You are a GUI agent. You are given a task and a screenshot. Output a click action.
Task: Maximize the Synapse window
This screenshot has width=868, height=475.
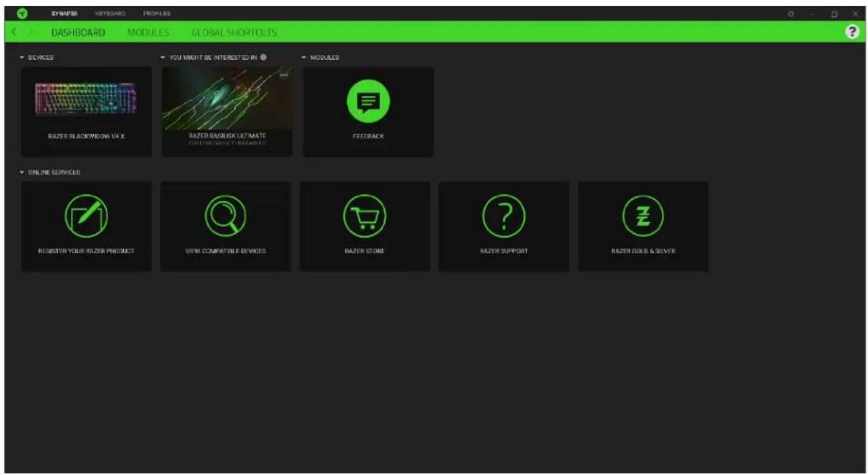tap(834, 13)
